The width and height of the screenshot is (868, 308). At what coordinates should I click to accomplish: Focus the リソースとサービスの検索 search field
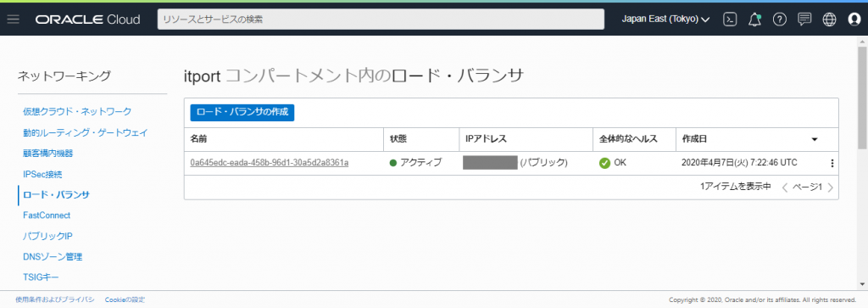coord(381,20)
